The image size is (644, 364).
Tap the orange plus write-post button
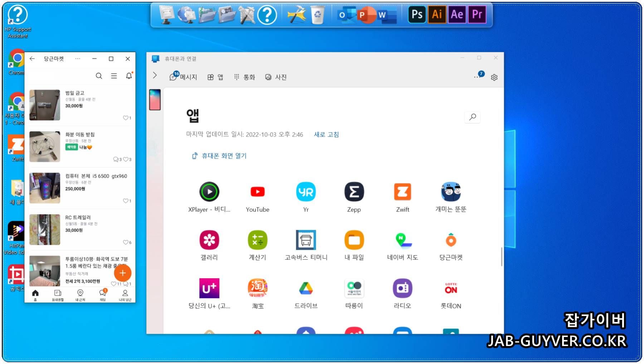[x=123, y=273]
